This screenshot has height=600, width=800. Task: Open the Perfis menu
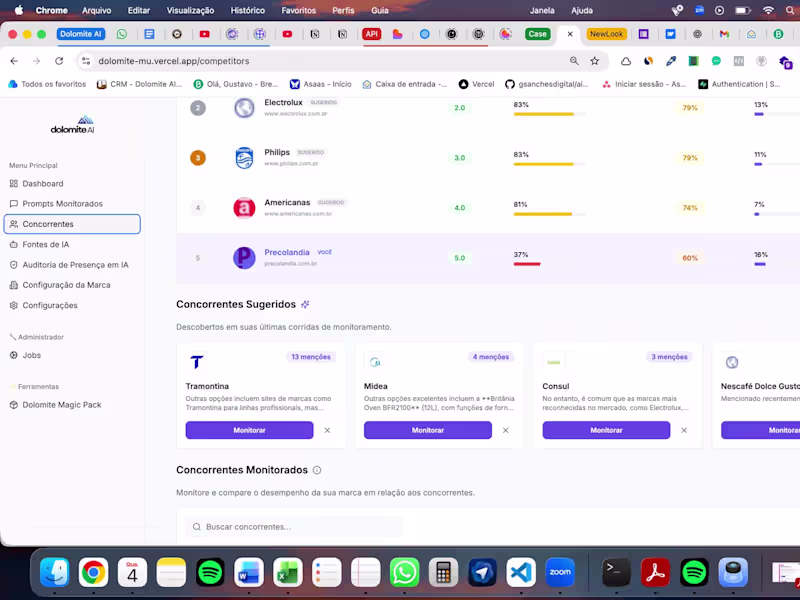pos(343,10)
